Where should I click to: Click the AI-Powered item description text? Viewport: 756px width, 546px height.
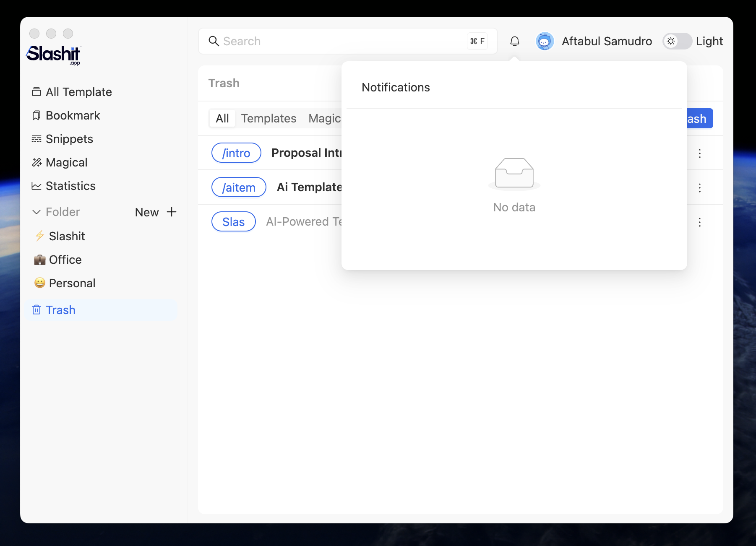point(304,222)
